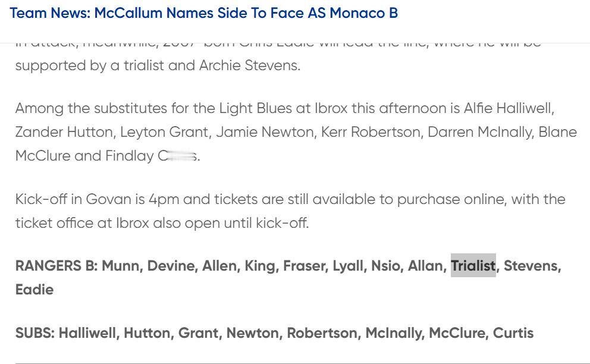Click the highlighted word Trialist in lineup

(473, 266)
